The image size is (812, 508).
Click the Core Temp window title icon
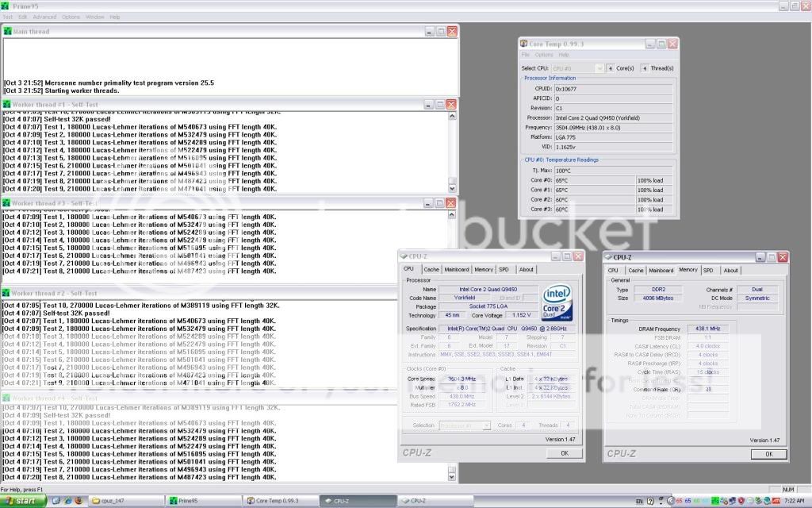[524, 44]
